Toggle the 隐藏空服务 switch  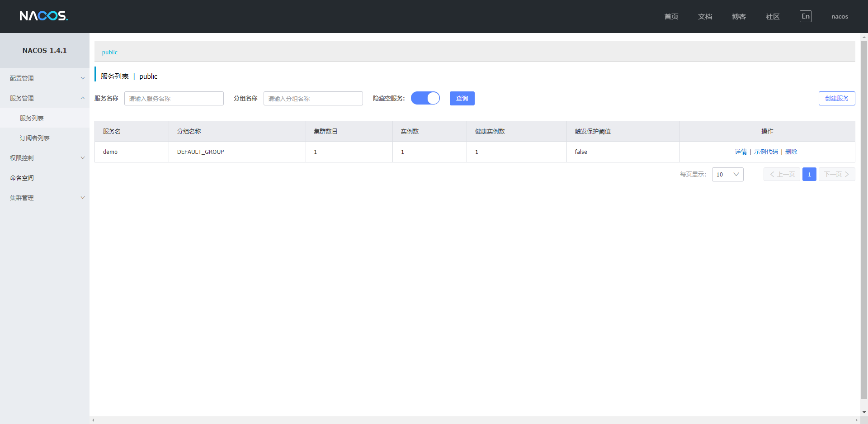click(x=425, y=98)
